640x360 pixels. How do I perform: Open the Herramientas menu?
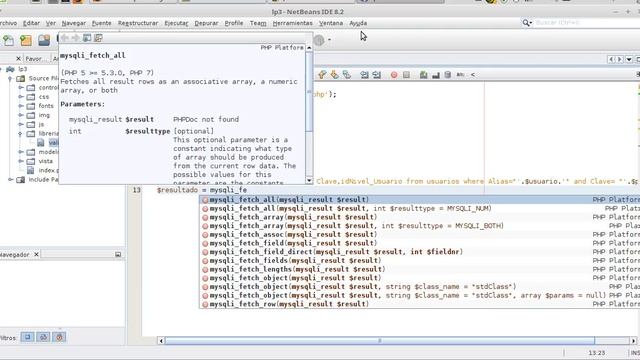tap(292, 23)
